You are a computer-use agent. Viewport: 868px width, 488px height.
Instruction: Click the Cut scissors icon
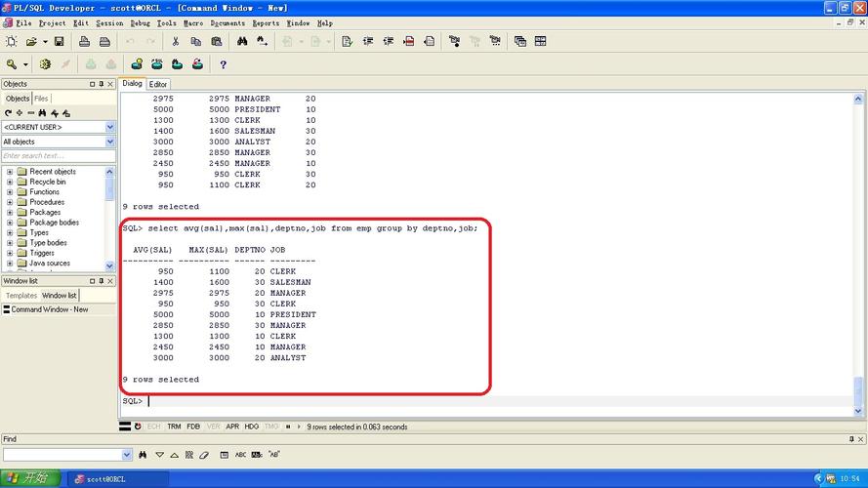tap(176, 42)
